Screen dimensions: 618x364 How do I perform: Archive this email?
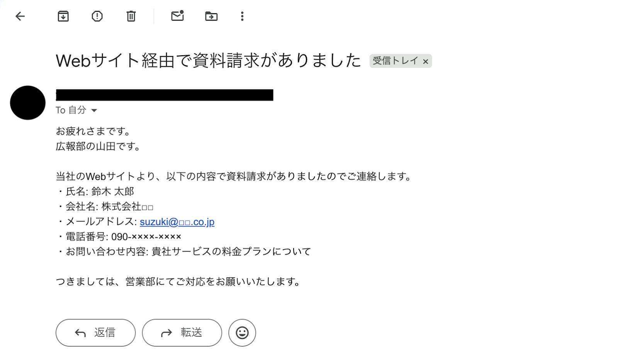click(x=63, y=16)
